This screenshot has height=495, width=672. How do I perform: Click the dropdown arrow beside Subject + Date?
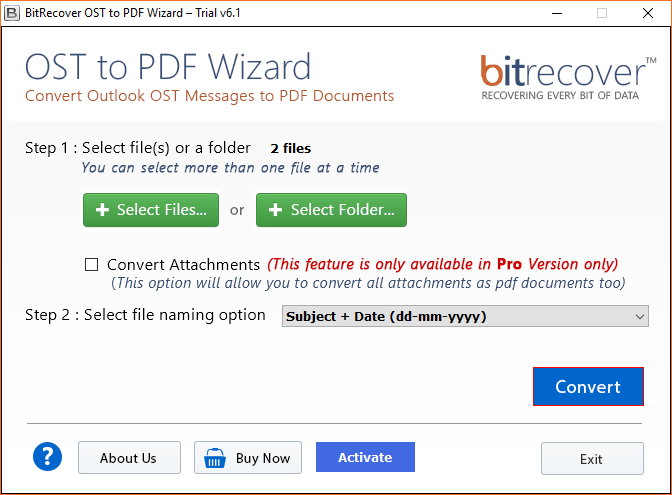pyautogui.click(x=639, y=317)
